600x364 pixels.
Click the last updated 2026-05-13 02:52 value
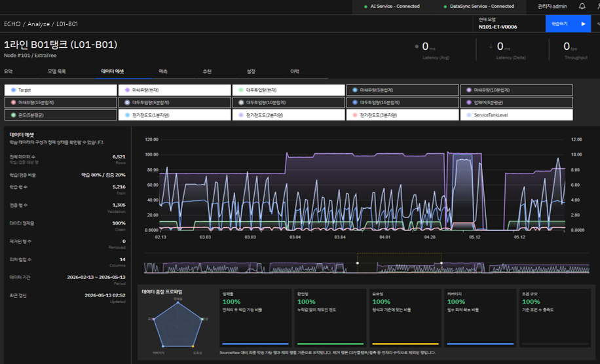105,295
